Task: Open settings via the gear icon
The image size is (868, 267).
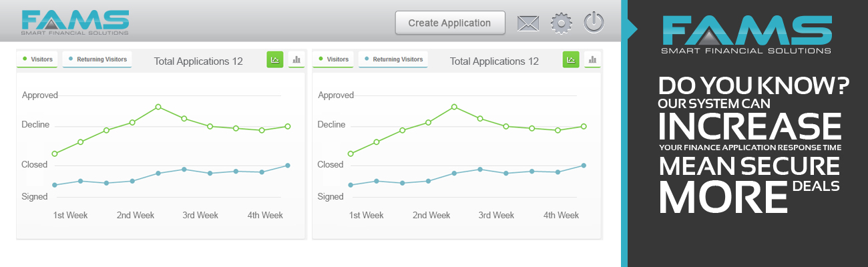Action: click(562, 23)
